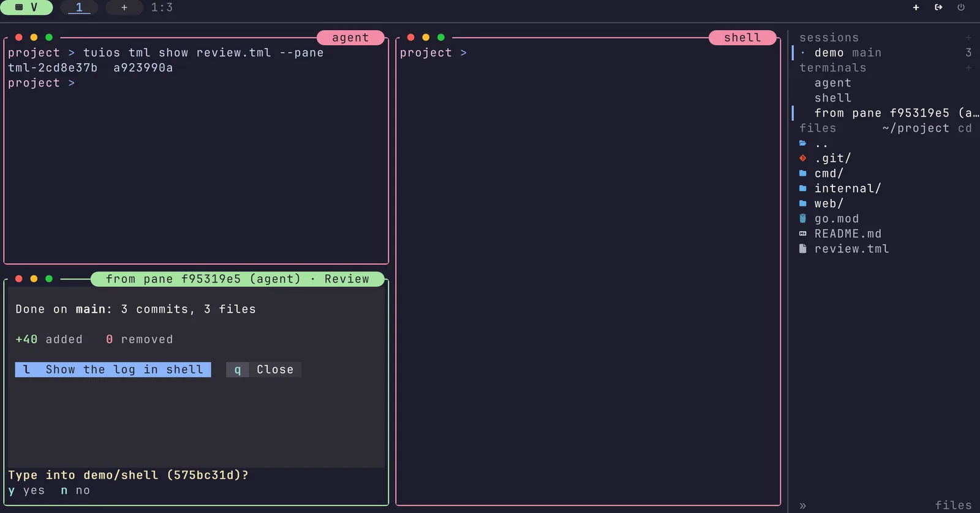
Task: Click the power icon at top right
Action: [x=961, y=7]
